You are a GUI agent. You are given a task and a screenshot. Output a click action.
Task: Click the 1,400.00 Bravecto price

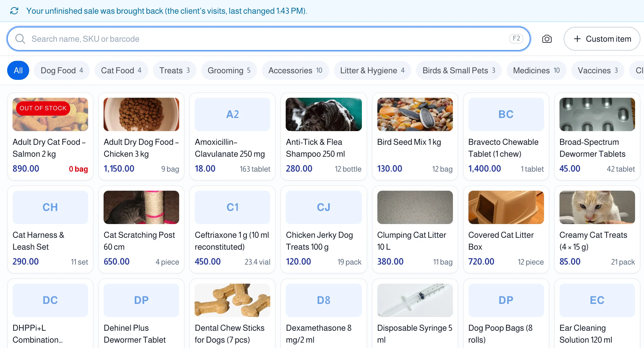coord(484,169)
